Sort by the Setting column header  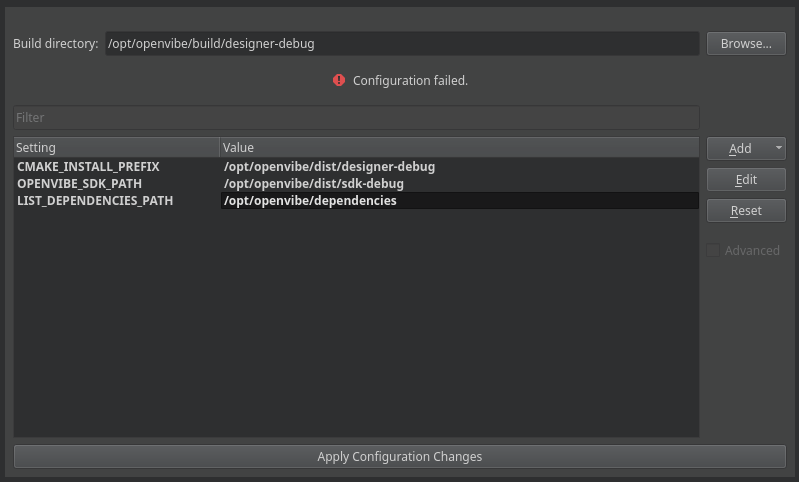[x=116, y=148]
